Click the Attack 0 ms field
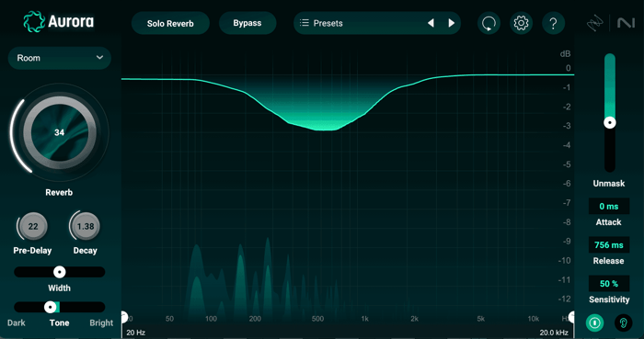644x339 pixels. pos(609,207)
